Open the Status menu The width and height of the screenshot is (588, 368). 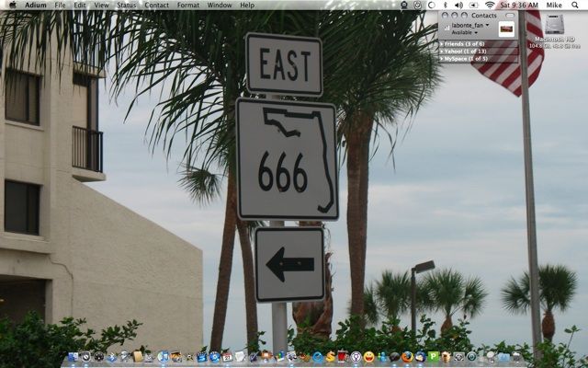[x=126, y=5]
